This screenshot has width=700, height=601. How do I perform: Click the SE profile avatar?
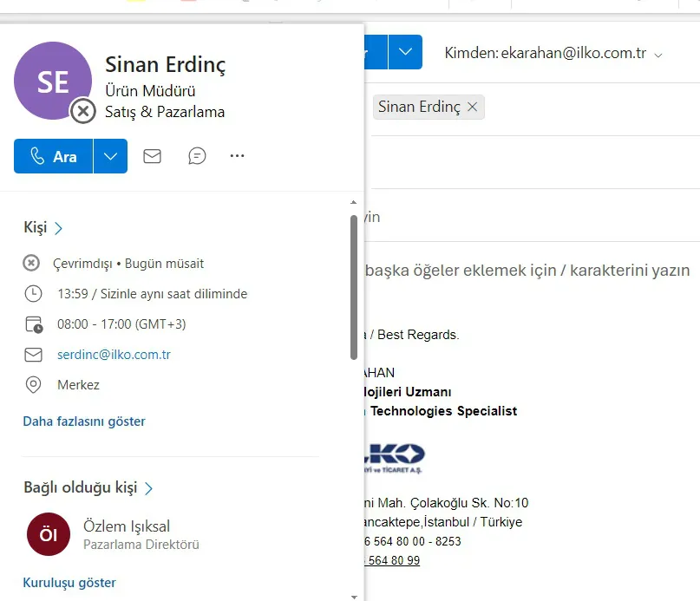click(53, 82)
